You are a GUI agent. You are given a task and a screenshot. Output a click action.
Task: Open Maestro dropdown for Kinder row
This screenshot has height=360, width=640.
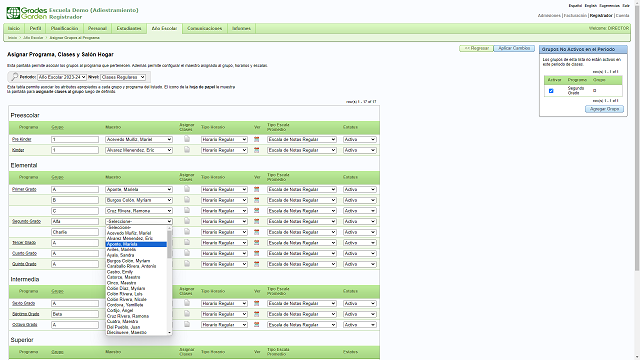[139, 150]
